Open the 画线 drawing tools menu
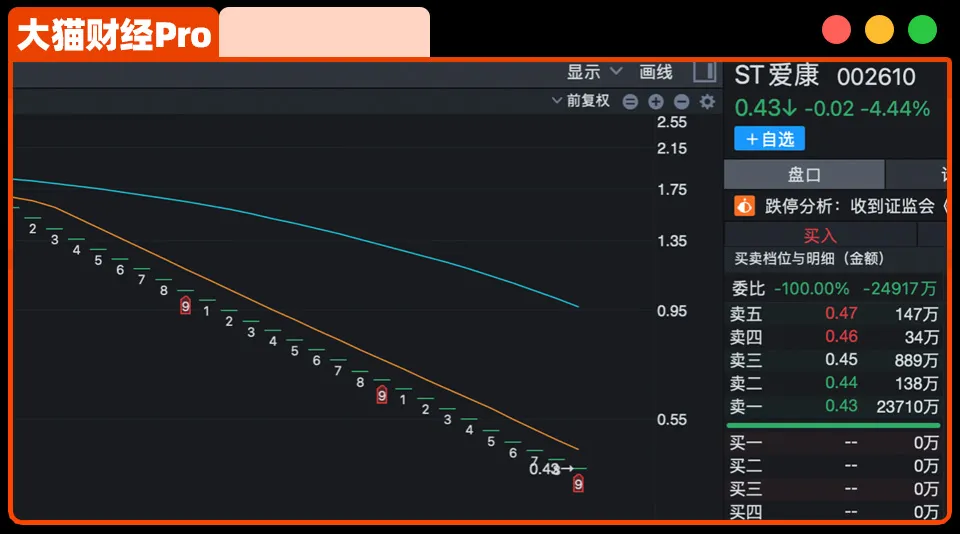 [x=656, y=71]
